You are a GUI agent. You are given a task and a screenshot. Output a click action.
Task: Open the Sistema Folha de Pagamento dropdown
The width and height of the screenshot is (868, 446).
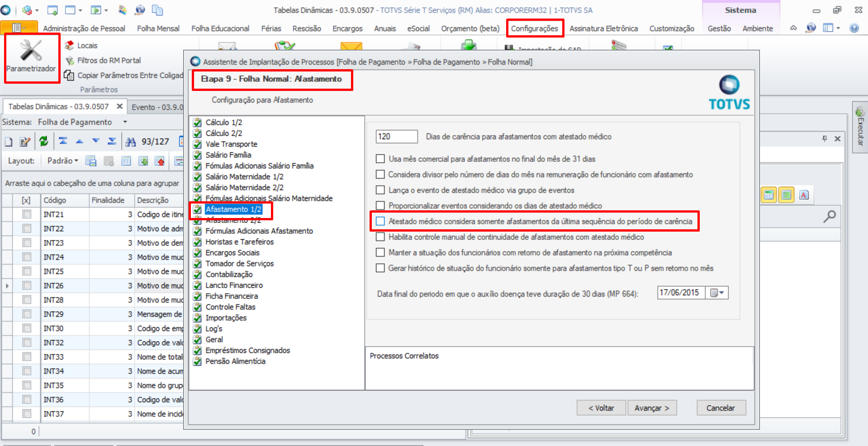(125, 122)
